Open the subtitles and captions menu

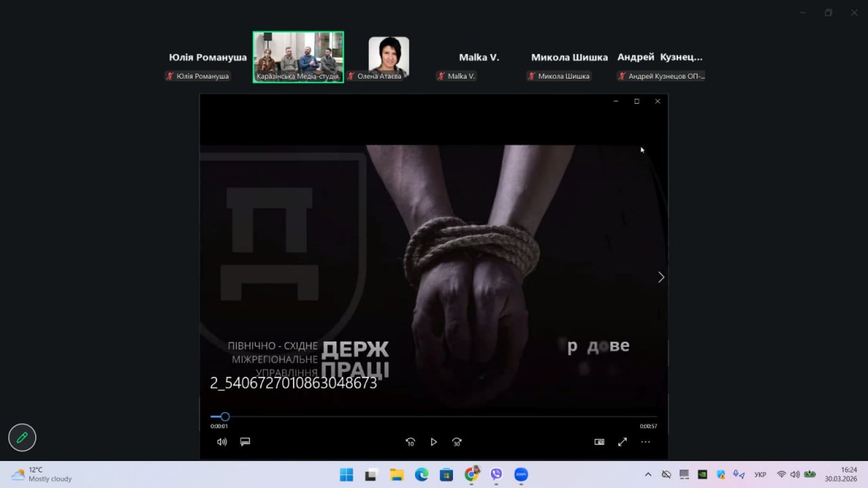point(245,442)
